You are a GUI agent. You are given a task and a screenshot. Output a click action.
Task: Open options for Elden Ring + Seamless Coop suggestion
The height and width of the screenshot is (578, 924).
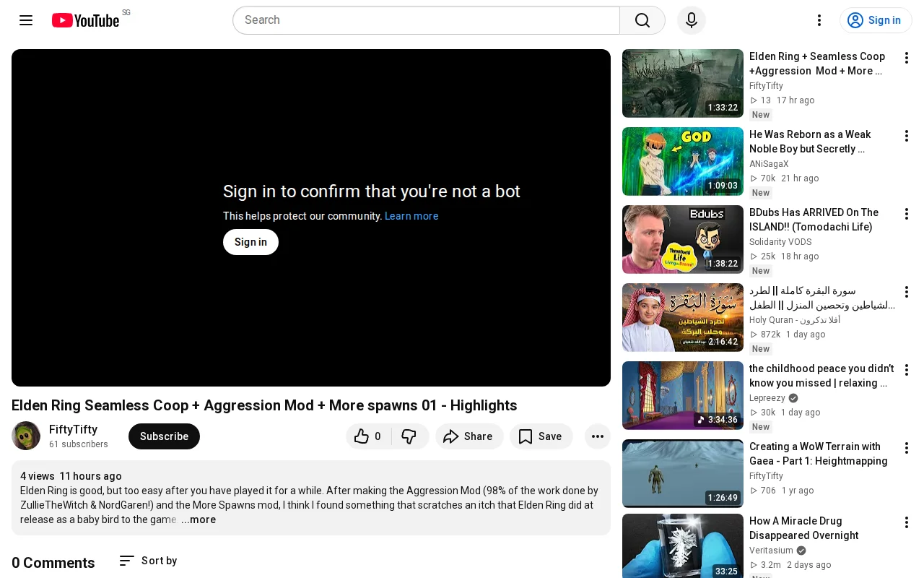point(907,58)
